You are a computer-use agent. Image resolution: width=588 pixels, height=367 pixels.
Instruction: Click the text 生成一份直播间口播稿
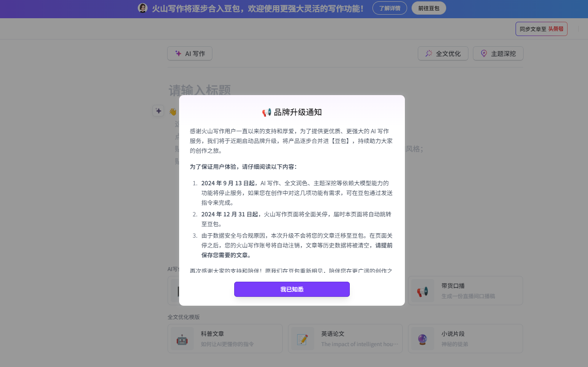coord(468,296)
